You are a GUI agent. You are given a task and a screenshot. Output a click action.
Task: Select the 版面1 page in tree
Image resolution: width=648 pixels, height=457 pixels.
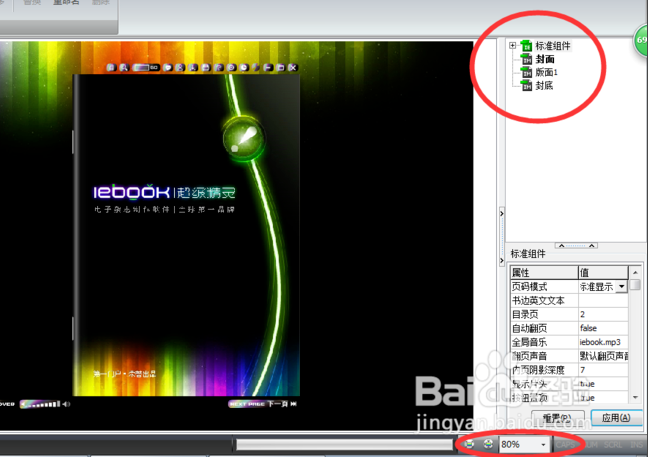point(546,72)
